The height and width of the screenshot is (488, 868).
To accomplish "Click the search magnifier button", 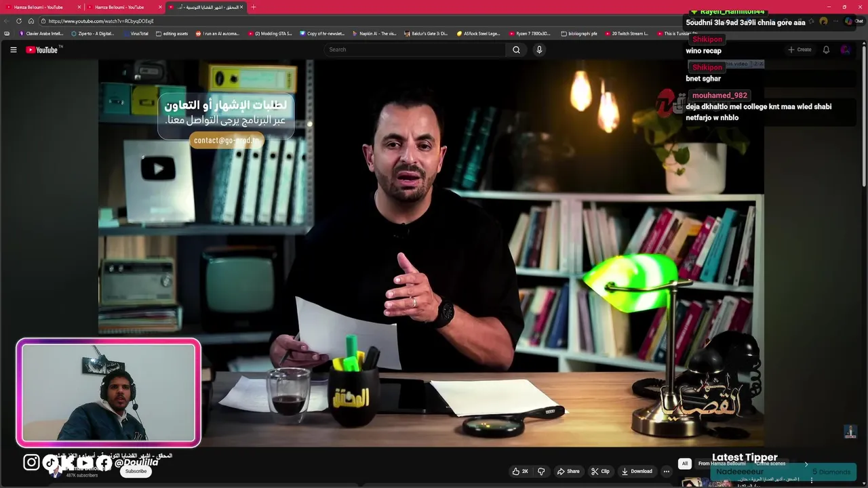I will click(516, 49).
